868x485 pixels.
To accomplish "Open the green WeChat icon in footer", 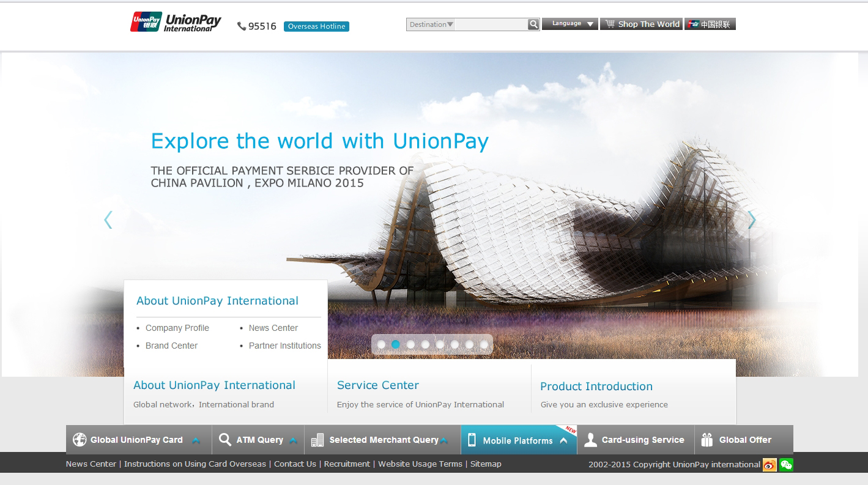I will pos(786,465).
